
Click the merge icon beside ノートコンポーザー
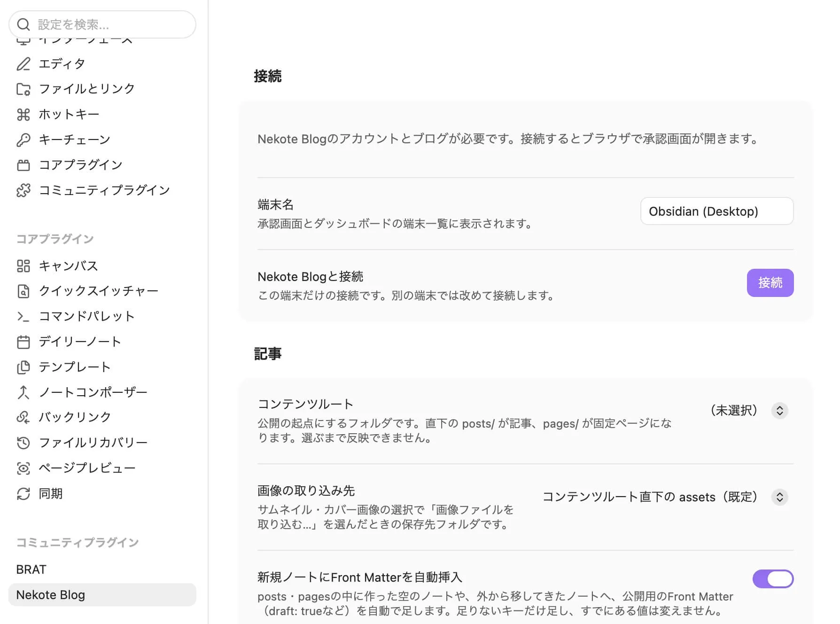(23, 392)
